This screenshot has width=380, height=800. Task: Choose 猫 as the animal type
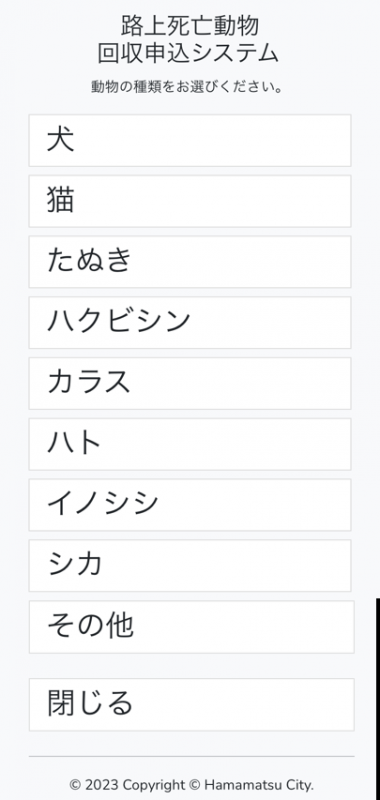point(190,201)
